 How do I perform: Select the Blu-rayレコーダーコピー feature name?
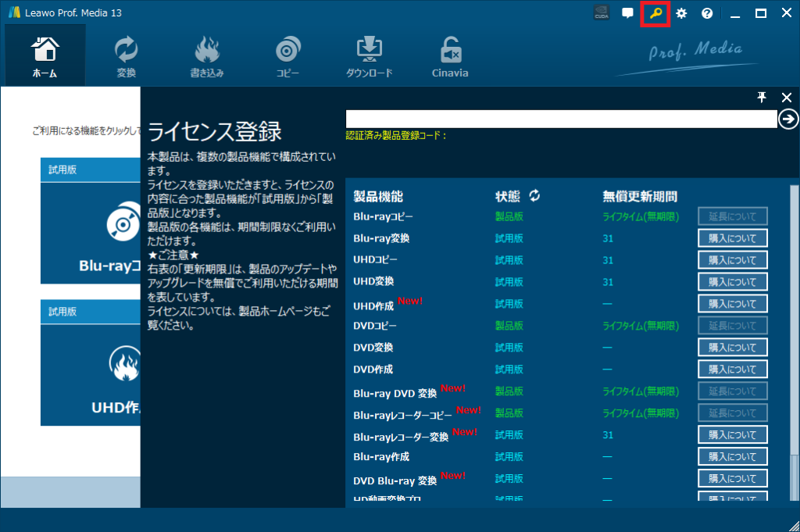(x=402, y=415)
